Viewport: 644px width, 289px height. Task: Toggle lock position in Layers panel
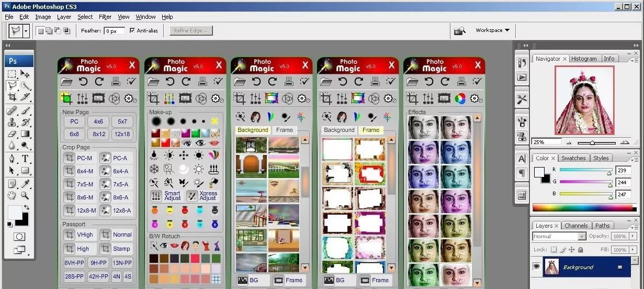pos(571,250)
